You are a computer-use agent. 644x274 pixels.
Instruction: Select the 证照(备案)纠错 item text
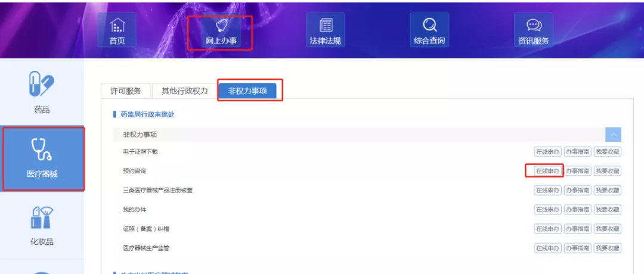coord(146,229)
